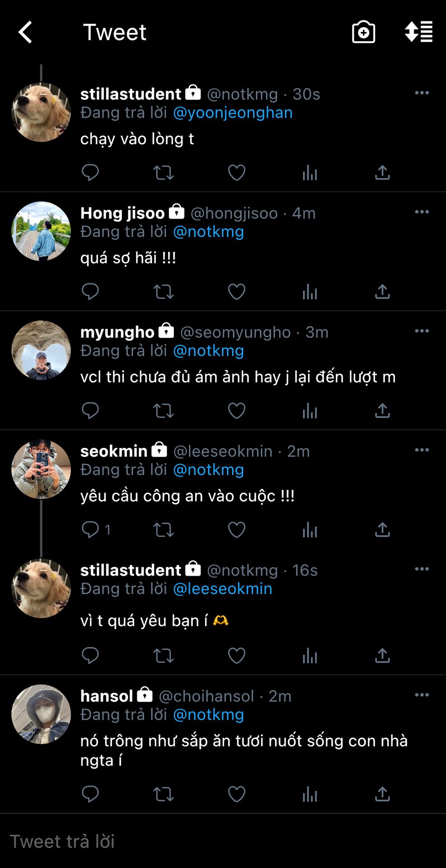This screenshot has height=868, width=446.
Task: Open the @yoonjeonghan mention link
Action: 233,113
